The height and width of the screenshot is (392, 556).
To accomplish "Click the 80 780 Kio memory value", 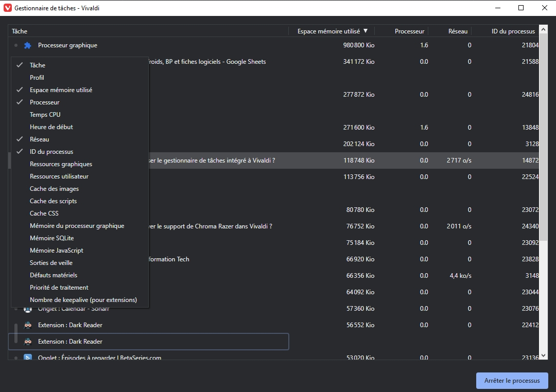I will (x=360, y=210).
